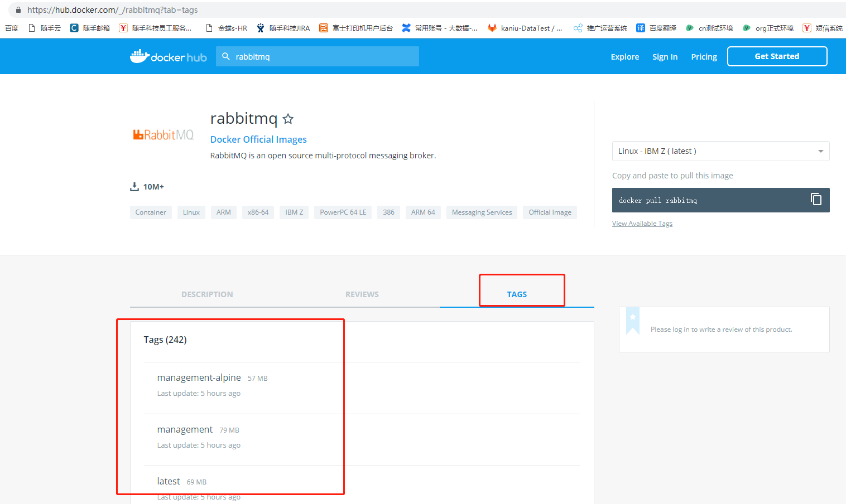The width and height of the screenshot is (846, 504).
Task: Click the Docker Hub whale logo
Action: click(168, 56)
